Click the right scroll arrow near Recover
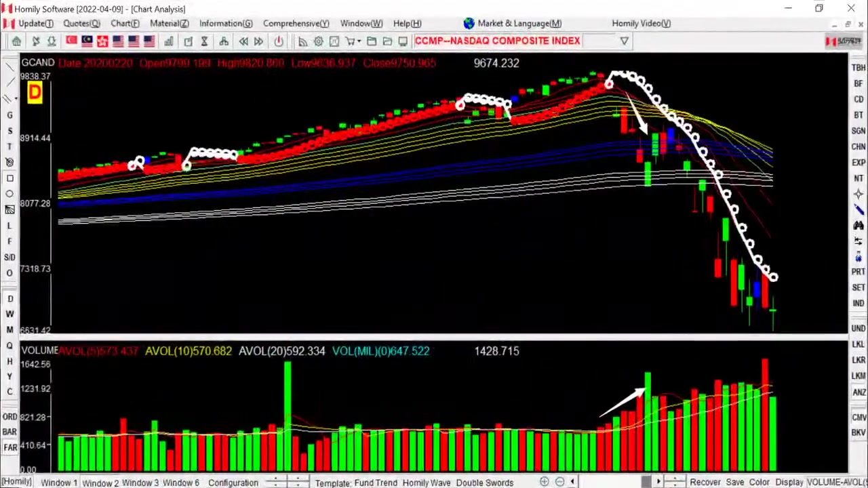This screenshot has width=868, height=488. (x=658, y=482)
